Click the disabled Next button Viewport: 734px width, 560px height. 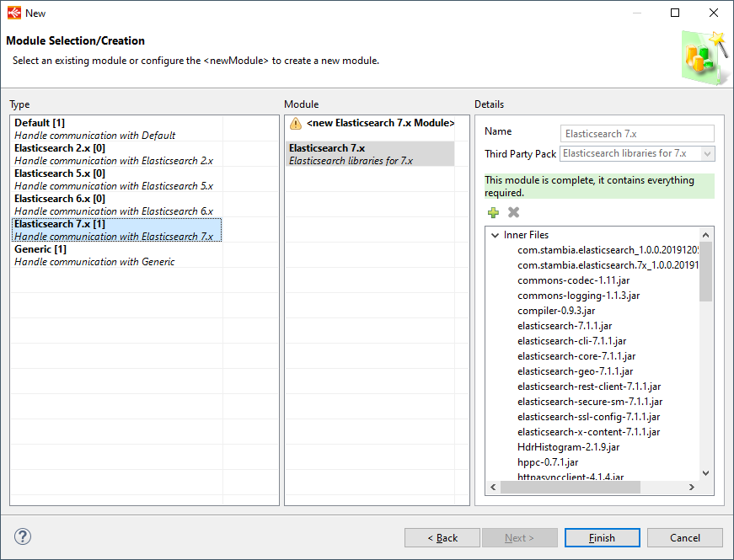[x=520, y=537]
